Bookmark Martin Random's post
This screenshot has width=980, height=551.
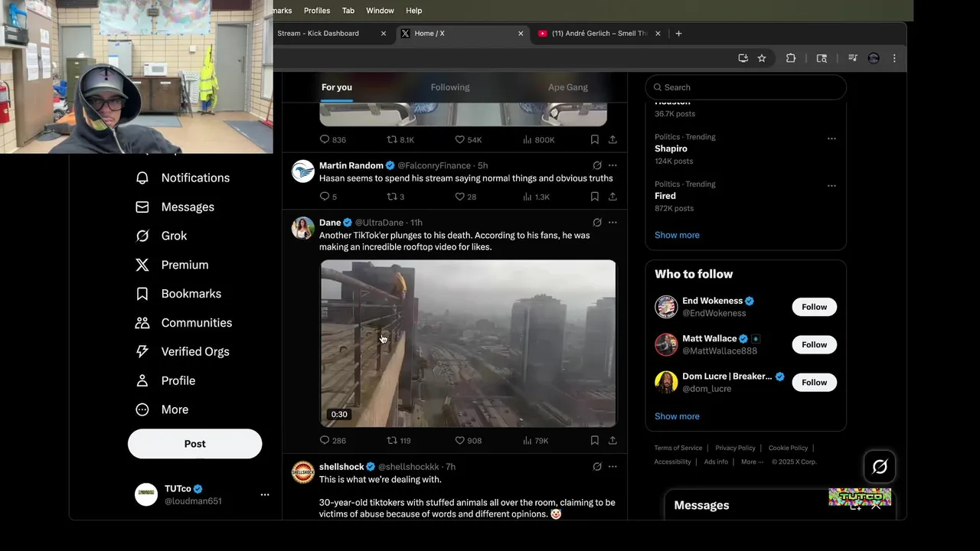(594, 197)
